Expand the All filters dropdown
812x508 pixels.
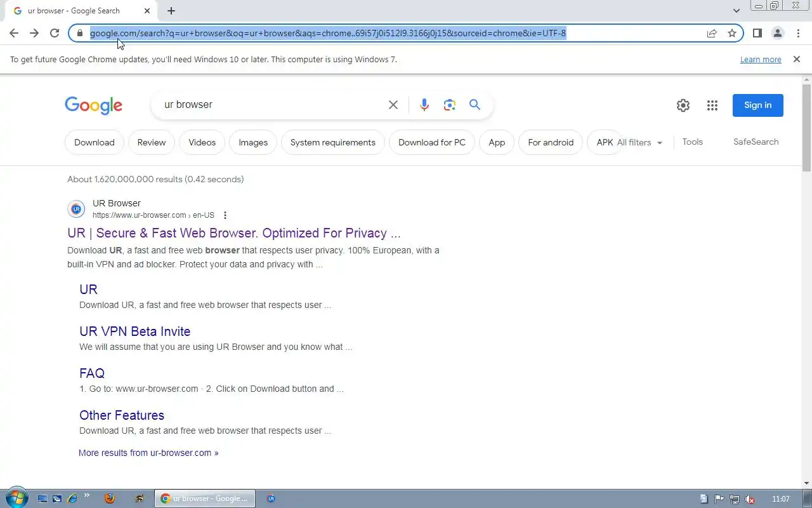click(x=639, y=142)
